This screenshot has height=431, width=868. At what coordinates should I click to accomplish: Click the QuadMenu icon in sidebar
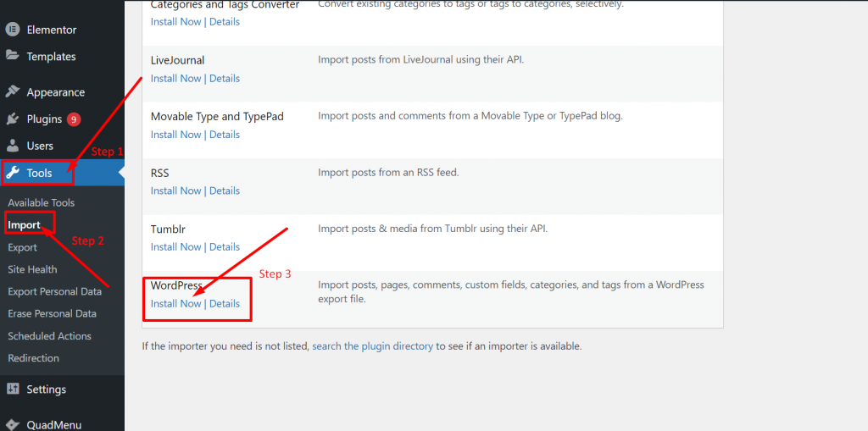pyautogui.click(x=13, y=424)
